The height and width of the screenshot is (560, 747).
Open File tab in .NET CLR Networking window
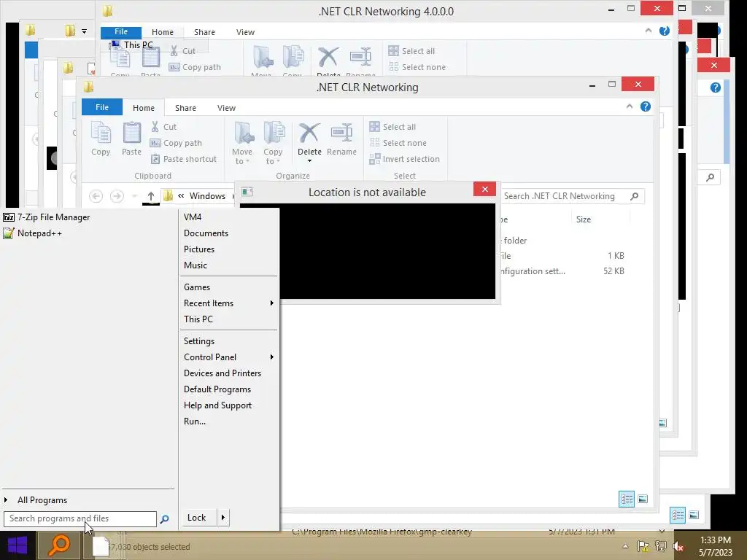tap(102, 107)
